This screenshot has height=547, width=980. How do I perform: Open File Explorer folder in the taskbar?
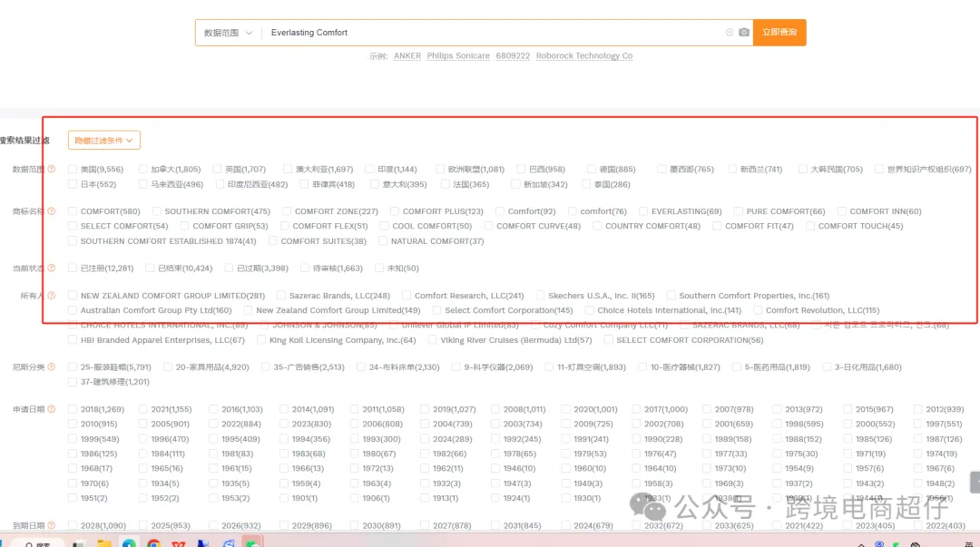coord(103,542)
